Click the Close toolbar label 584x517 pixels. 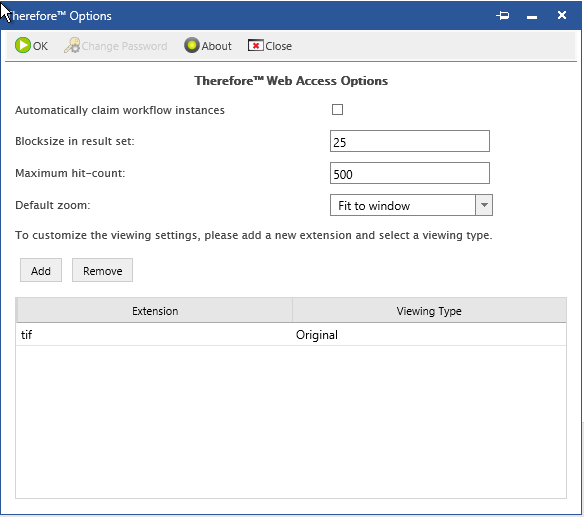[x=279, y=46]
